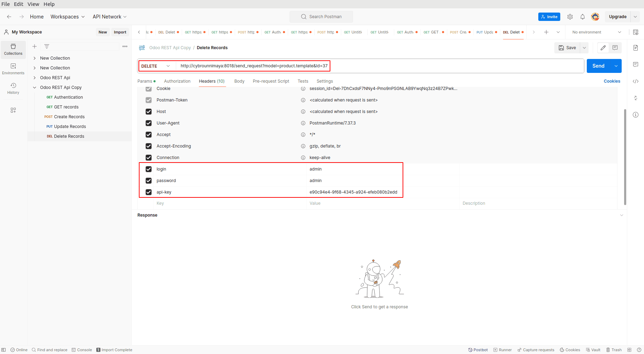Click the New button
The image size is (644, 354).
pyautogui.click(x=103, y=32)
